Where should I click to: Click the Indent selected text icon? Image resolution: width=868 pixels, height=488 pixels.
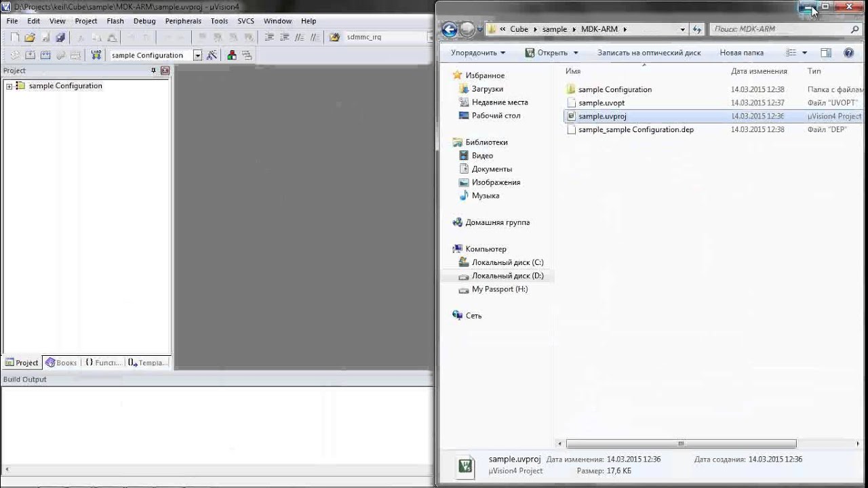(269, 37)
